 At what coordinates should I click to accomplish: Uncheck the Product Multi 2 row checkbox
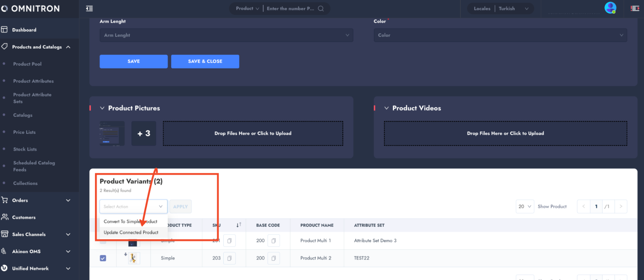[x=103, y=258]
